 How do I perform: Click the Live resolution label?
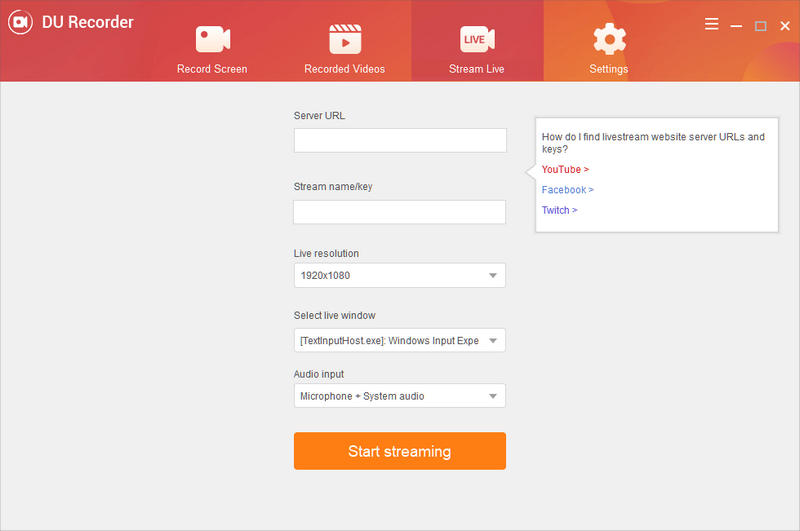pos(326,254)
